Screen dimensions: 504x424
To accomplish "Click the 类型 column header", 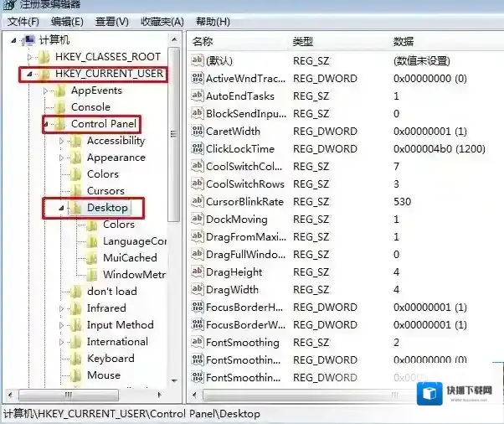I will click(302, 41).
